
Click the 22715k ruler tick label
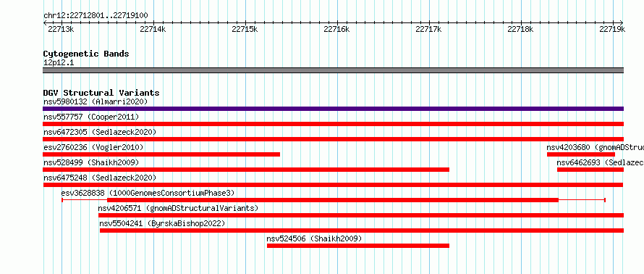[x=245, y=29]
